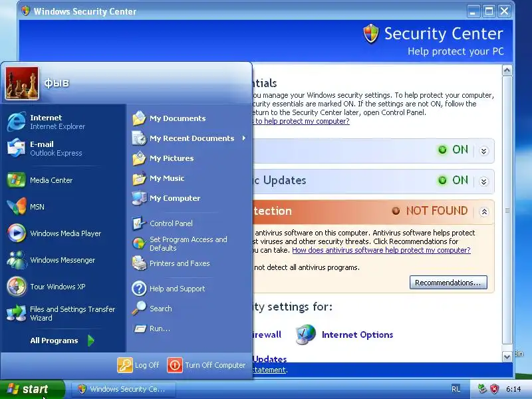This screenshot has height=399, width=532.
Task: Open Internet Explorer from Start menu
Action: (16, 122)
